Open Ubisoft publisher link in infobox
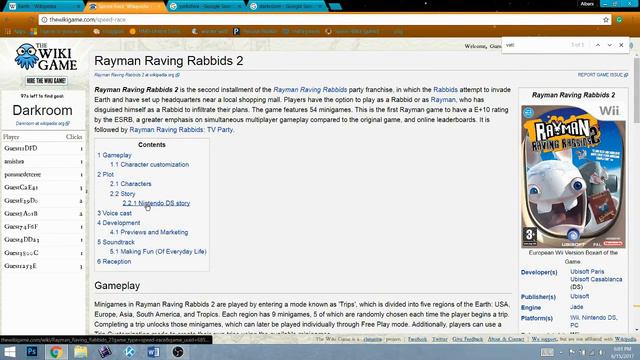The width and height of the screenshot is (640, 360). coord(580,296)
